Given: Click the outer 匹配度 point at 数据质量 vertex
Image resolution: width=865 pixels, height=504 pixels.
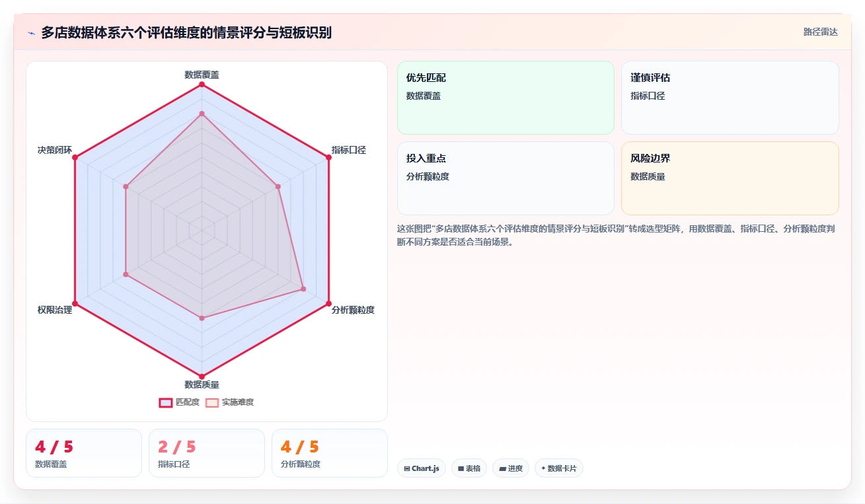Looking at the screenshot, I should click(202, 377).
